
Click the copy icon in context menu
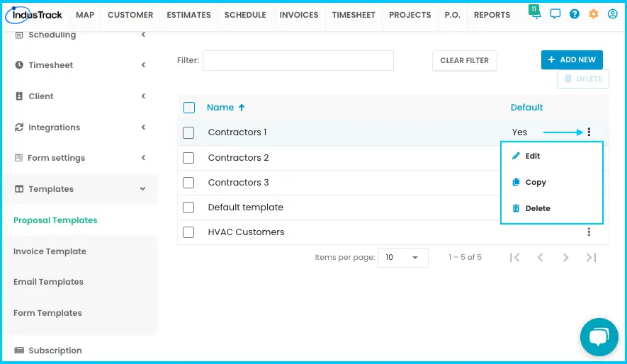[x=516, y=182]
